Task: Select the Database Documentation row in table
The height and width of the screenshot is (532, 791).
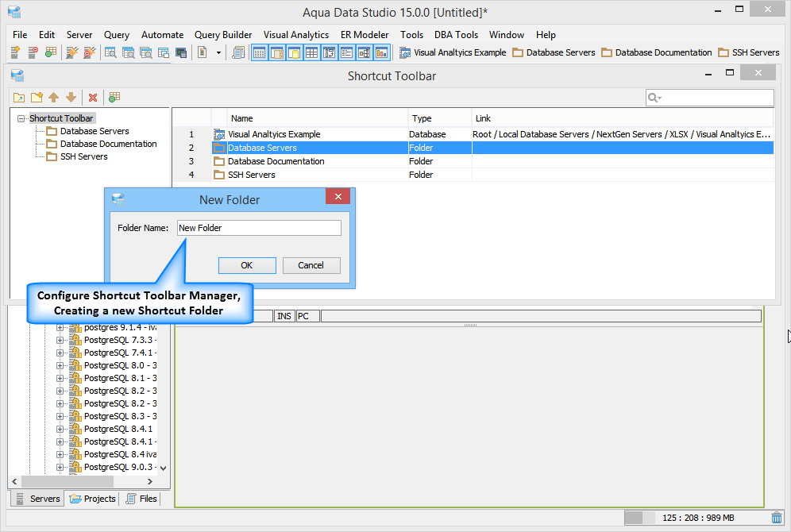Action: tap(473, 161)
